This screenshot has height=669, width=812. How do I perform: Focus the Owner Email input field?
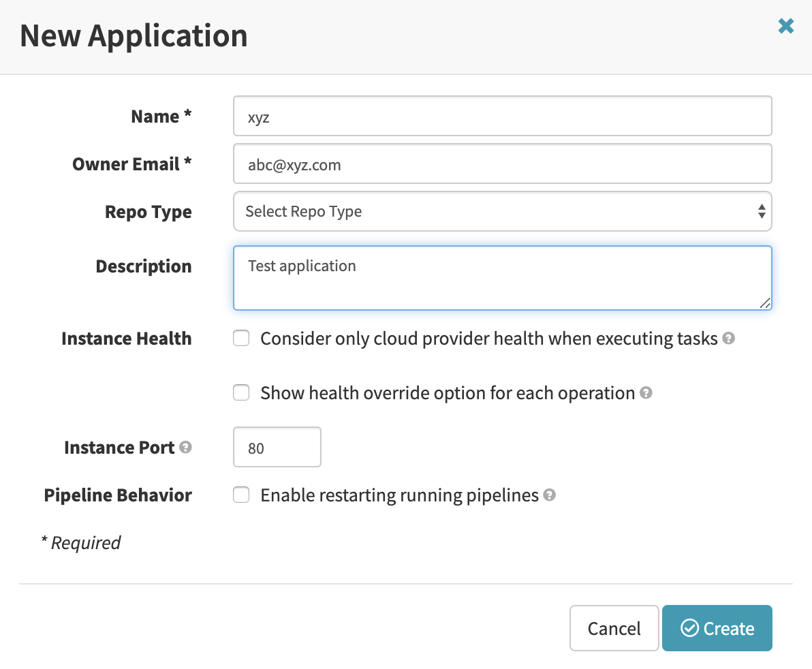(502, 164)
